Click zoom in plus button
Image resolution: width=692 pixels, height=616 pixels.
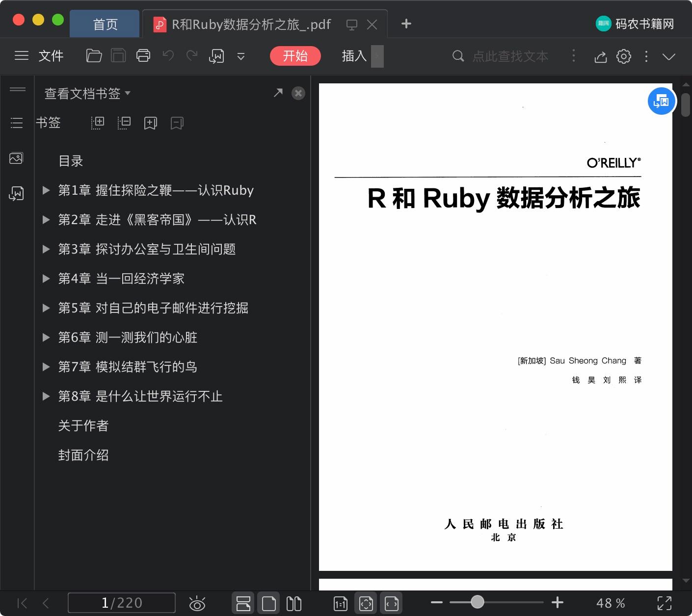pos(558,602)
